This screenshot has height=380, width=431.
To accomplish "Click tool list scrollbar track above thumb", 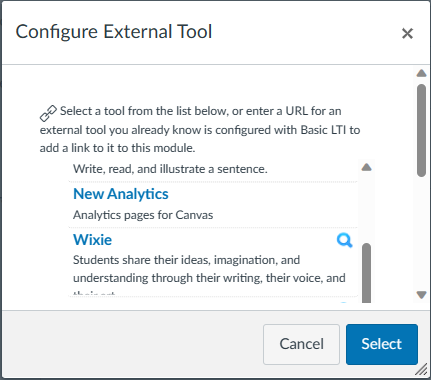I will pos(366,207).
